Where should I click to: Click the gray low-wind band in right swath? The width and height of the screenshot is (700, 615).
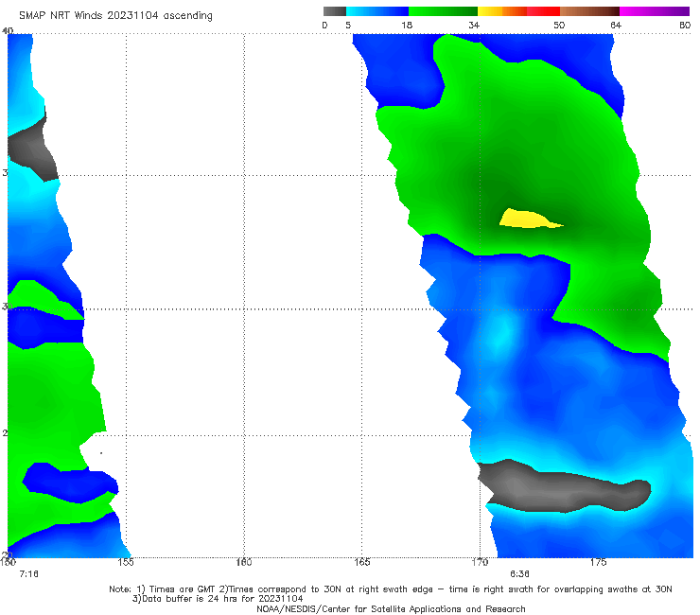point(565,487)
